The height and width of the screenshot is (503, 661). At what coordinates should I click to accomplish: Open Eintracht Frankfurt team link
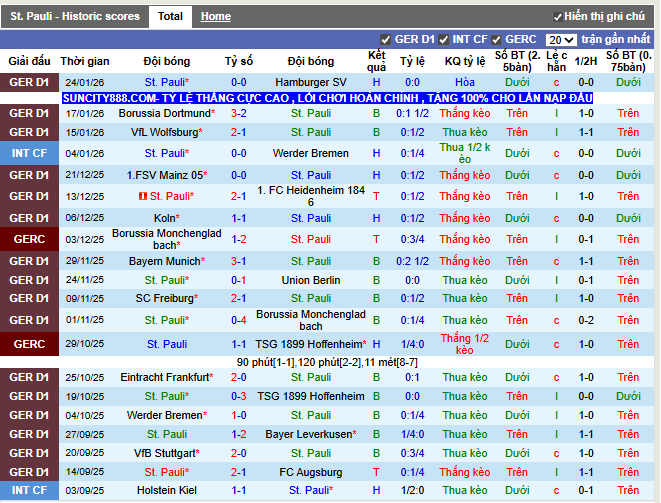[x=165, y=377]
